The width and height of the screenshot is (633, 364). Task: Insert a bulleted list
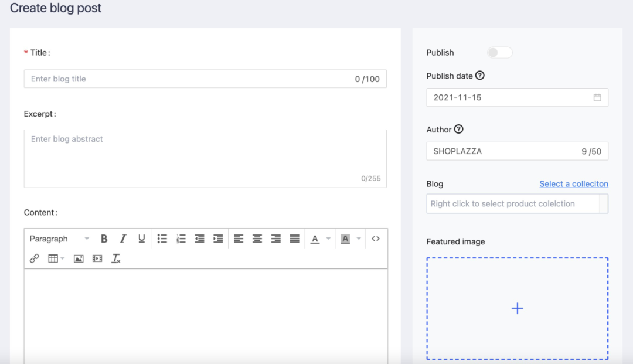[162, 239]
